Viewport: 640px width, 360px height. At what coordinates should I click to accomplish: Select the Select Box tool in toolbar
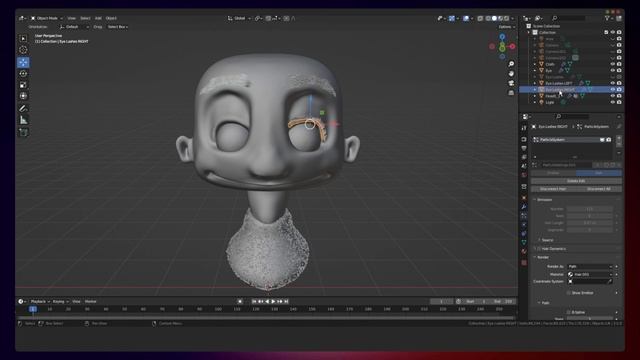click(23, 38)
